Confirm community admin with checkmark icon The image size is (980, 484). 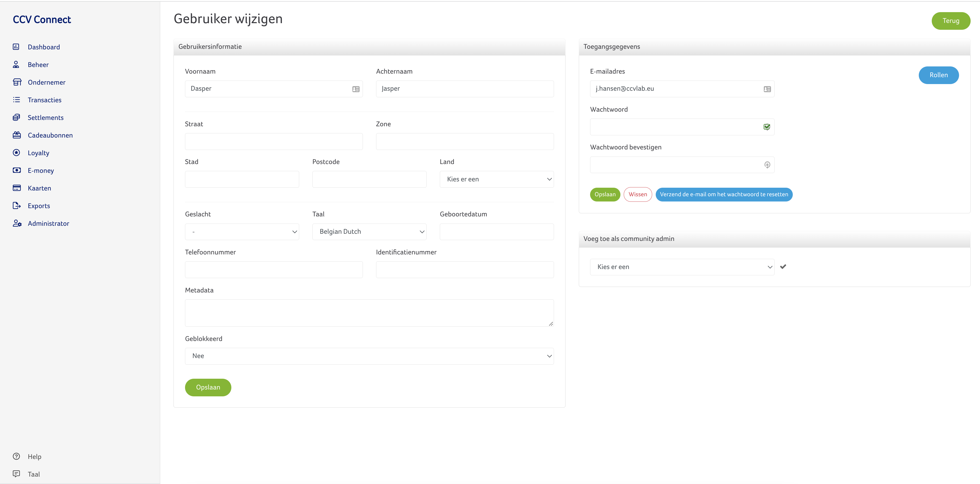783,267
